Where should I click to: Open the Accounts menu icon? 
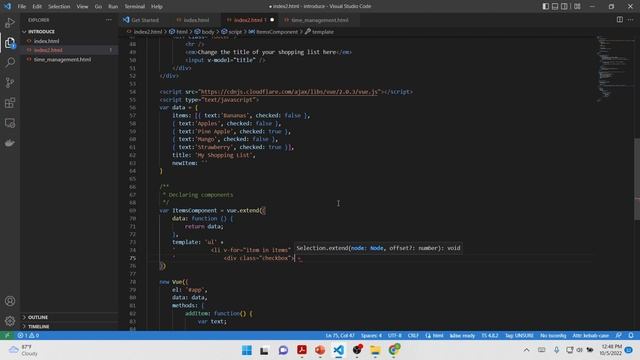point(10,301)
